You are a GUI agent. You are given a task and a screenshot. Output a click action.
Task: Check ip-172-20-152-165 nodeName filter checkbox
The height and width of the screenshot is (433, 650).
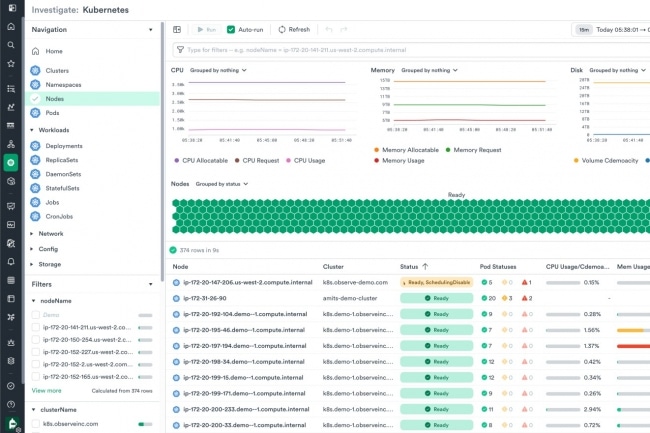(36, 377)
